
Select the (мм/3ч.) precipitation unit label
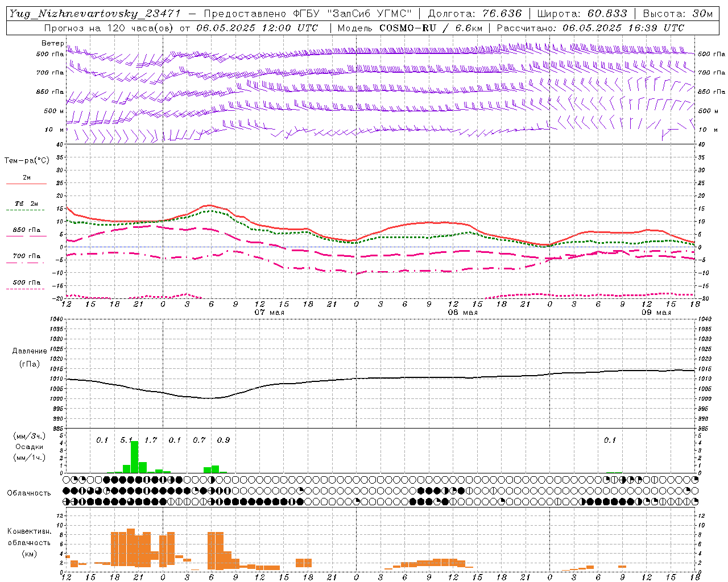[30, 436]
